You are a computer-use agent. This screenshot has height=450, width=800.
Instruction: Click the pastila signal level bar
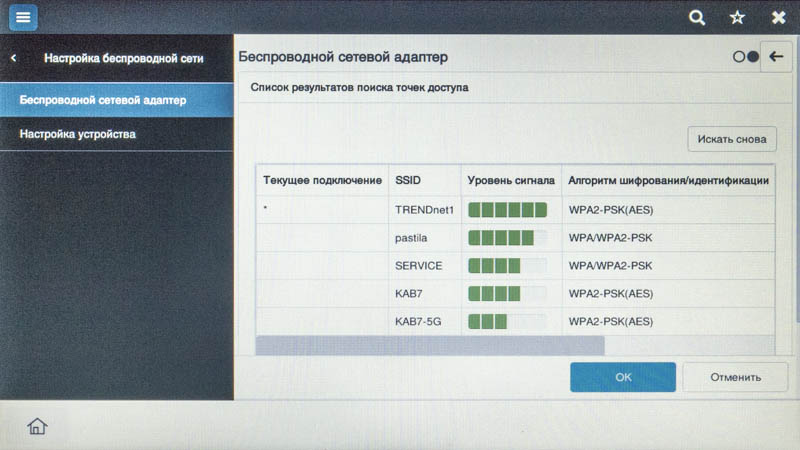tap(507, 238)
